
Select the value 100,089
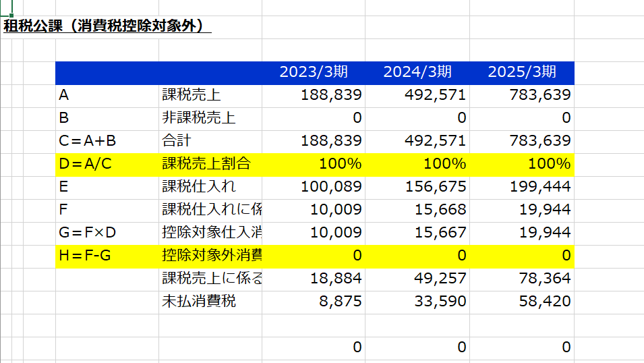click(x=314, y=187)
